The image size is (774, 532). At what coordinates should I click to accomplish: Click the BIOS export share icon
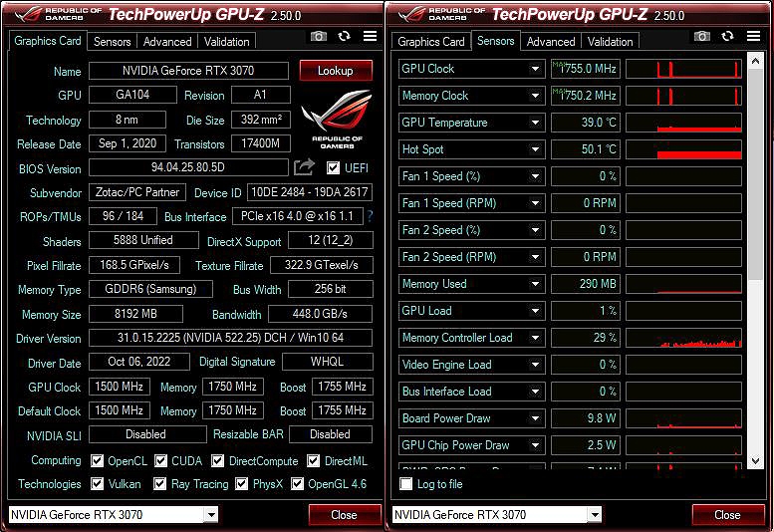(x=304, y=166)
